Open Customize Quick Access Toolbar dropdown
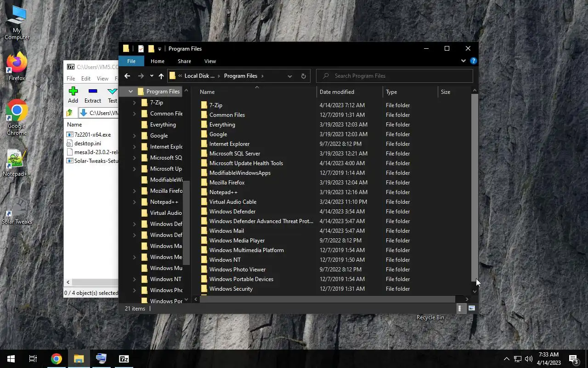Viewport: 588px width, 368px height. pyautogui.click(x=159, y=49)
